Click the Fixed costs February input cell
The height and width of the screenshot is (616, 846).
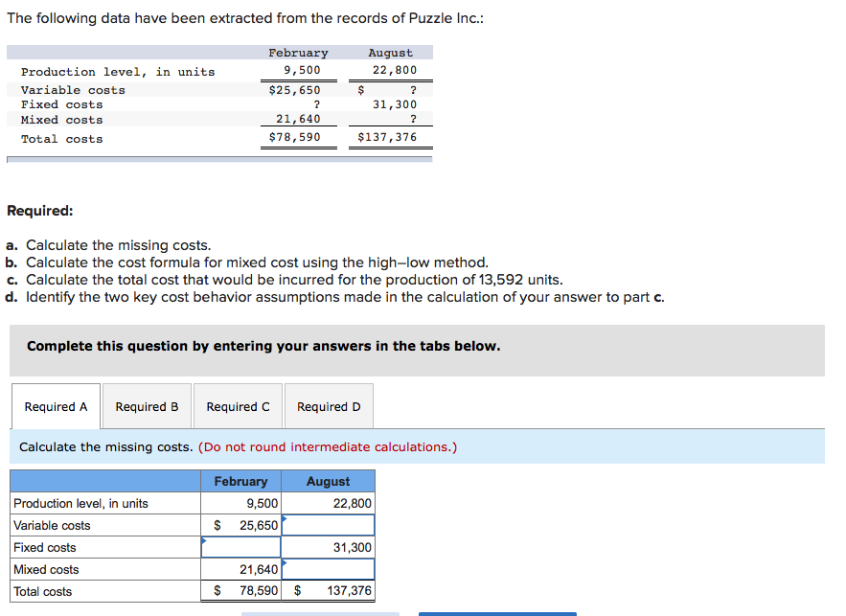point(240,547)
